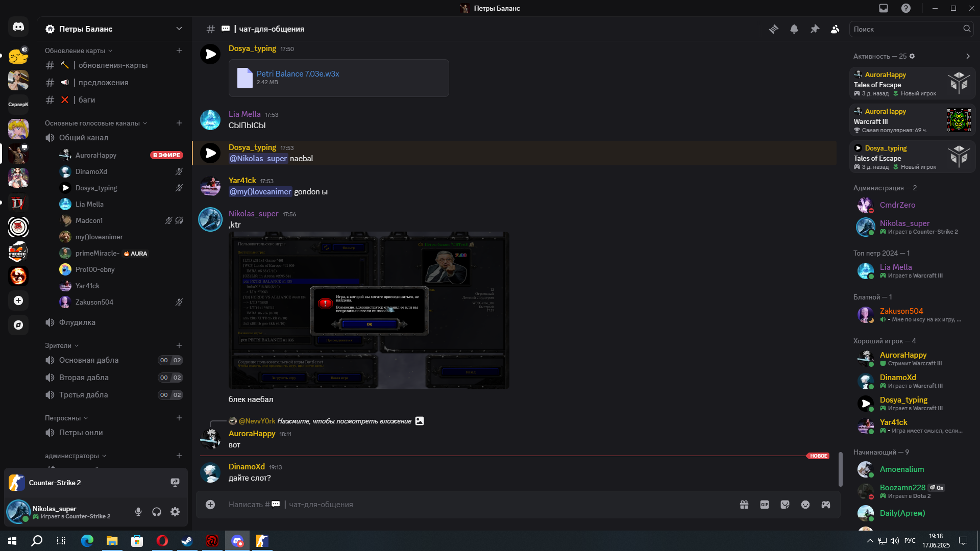Viewport: 980px width, 551px height.
Task: Create channel in Основные голосовые каналы category
Action: [179, 123]
